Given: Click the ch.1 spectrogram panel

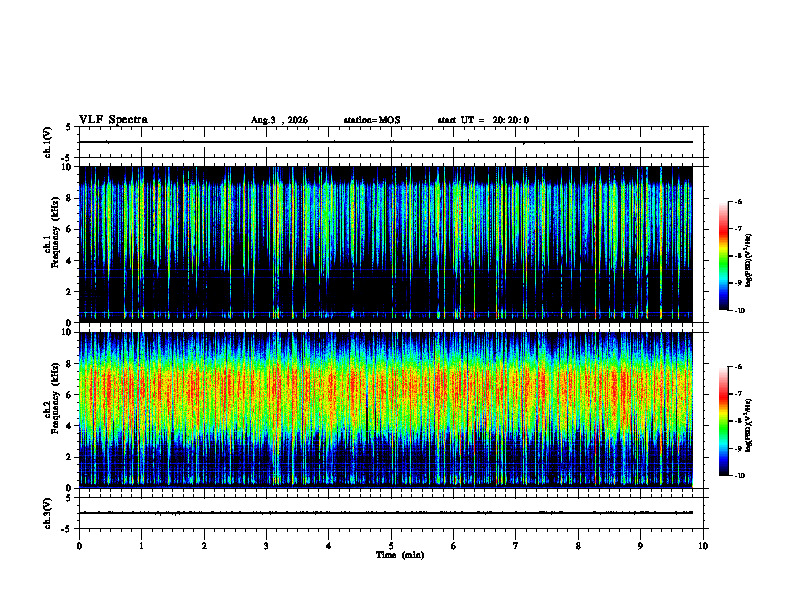Looking at the screenshot, I should coord(385,244).
